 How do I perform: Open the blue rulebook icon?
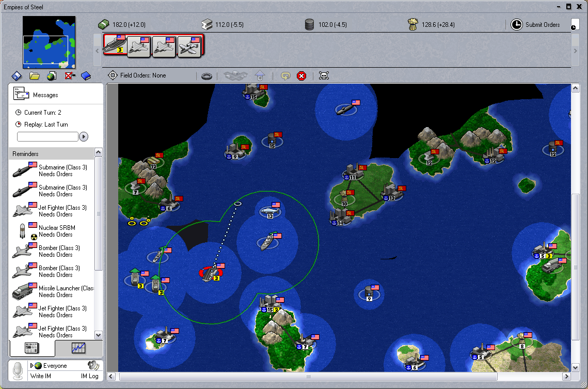point(86,76)
